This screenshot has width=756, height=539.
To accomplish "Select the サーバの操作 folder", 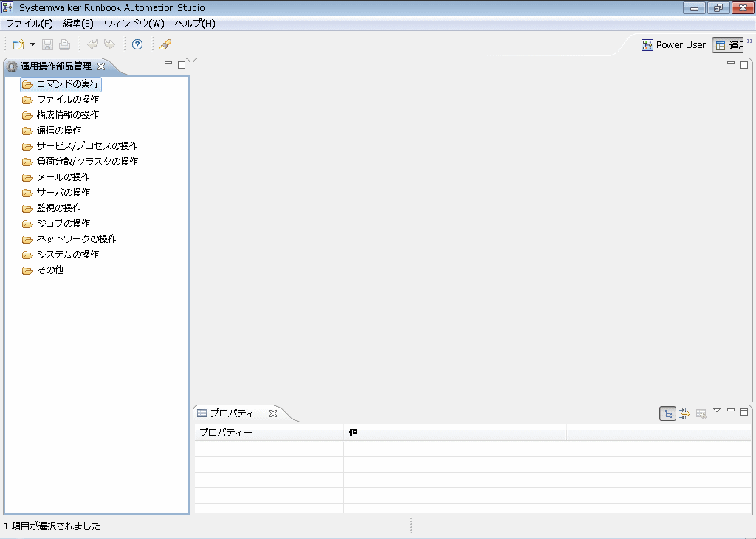I will (x=56, y=193).
